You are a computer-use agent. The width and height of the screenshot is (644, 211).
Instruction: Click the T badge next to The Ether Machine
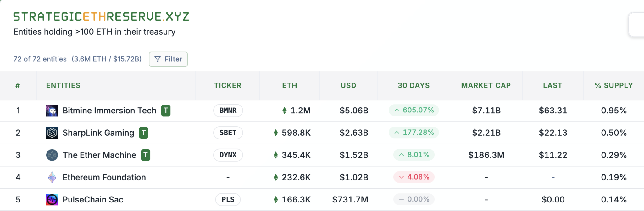pos(146,155)
